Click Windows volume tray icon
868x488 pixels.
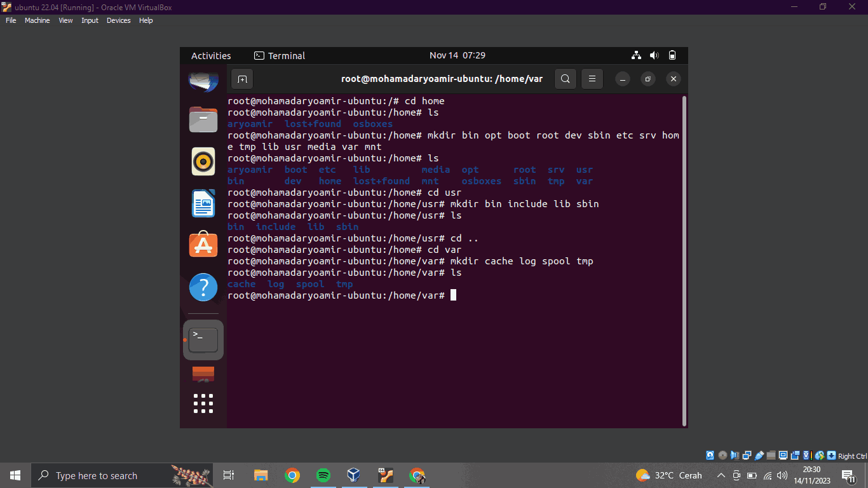(x=782, y=475)
